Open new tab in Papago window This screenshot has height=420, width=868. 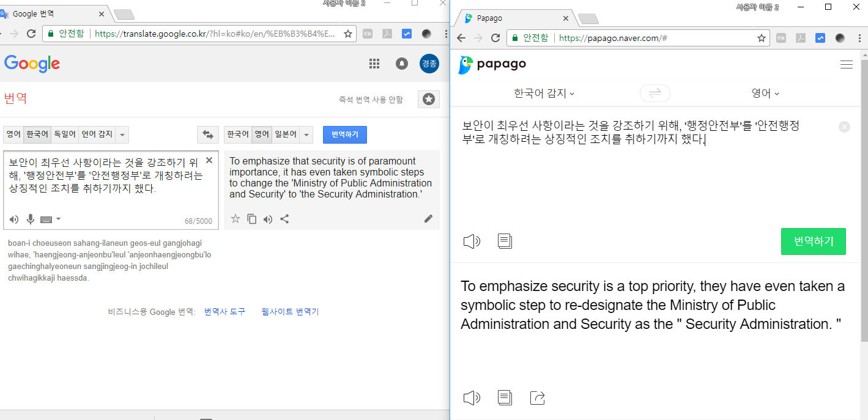(588, 18)
